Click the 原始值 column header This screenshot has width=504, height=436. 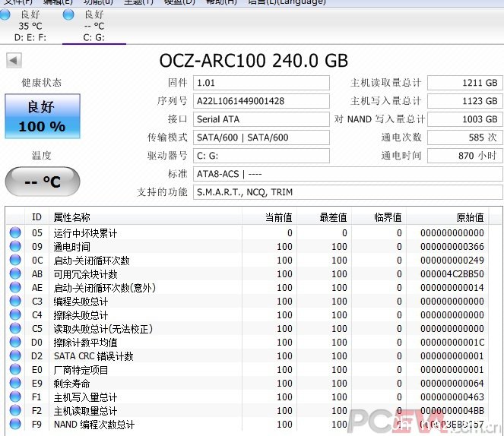pos(447,217)
